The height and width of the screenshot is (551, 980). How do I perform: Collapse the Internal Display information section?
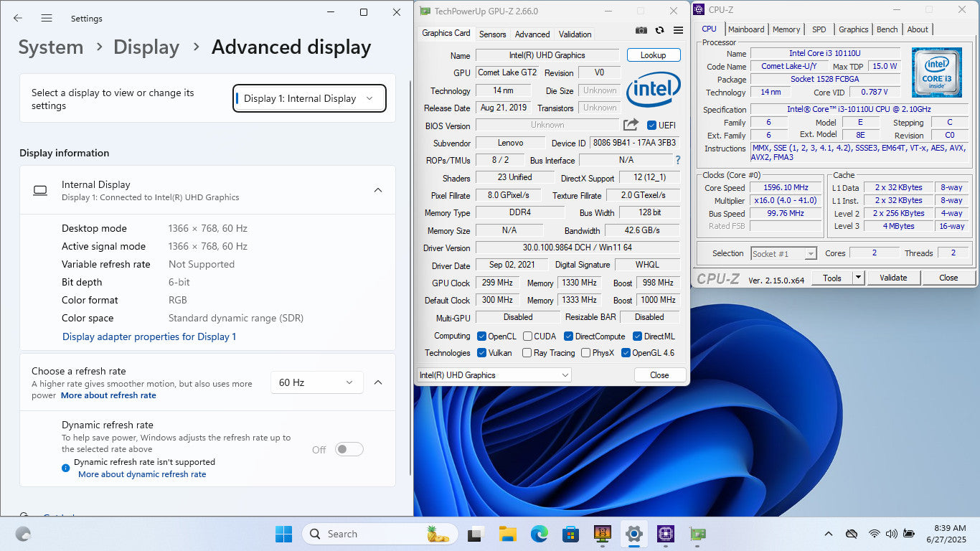point(378,190)
